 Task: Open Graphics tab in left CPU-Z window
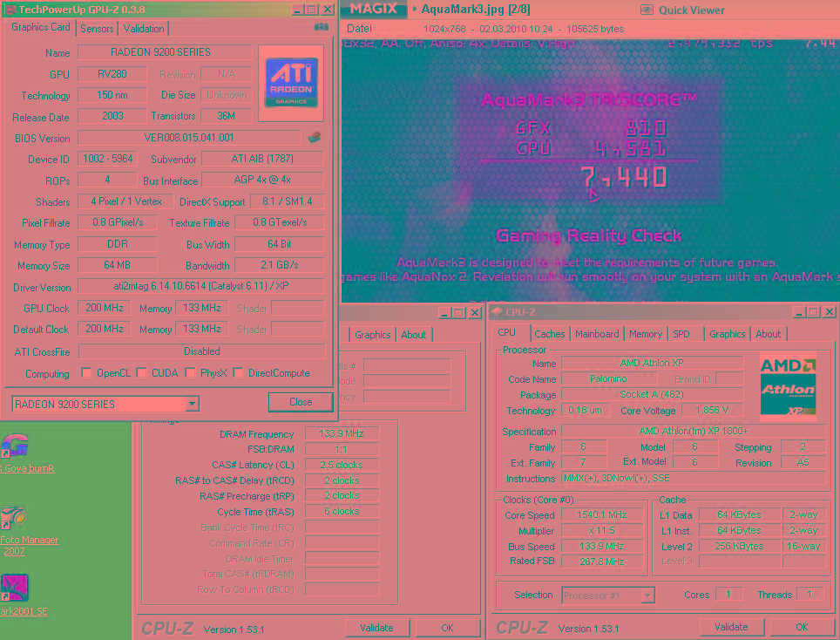click(x=372, y=335)
